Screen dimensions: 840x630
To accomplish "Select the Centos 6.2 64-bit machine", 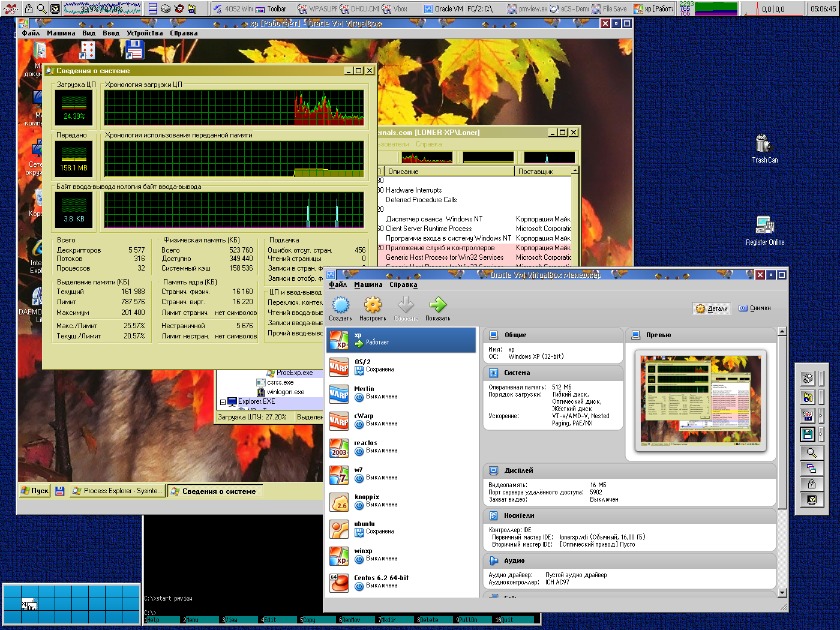I will pyautogui.click(x=402, y=582).
